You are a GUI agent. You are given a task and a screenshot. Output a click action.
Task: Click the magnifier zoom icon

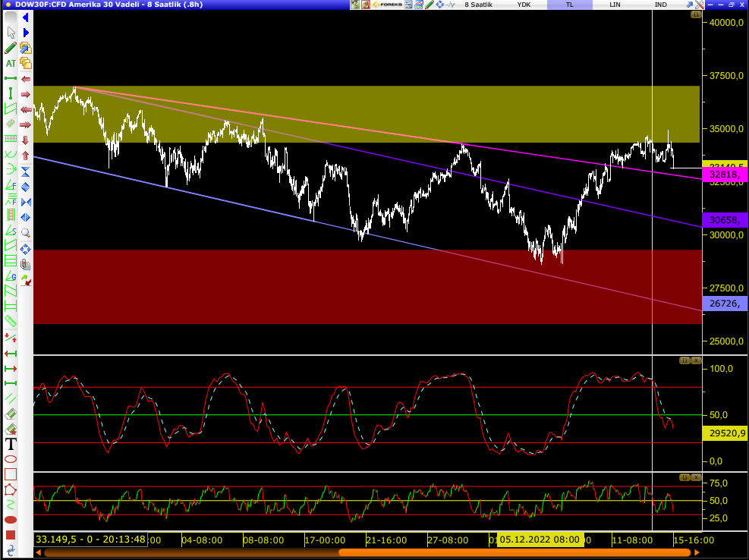[x=26, y=233]
